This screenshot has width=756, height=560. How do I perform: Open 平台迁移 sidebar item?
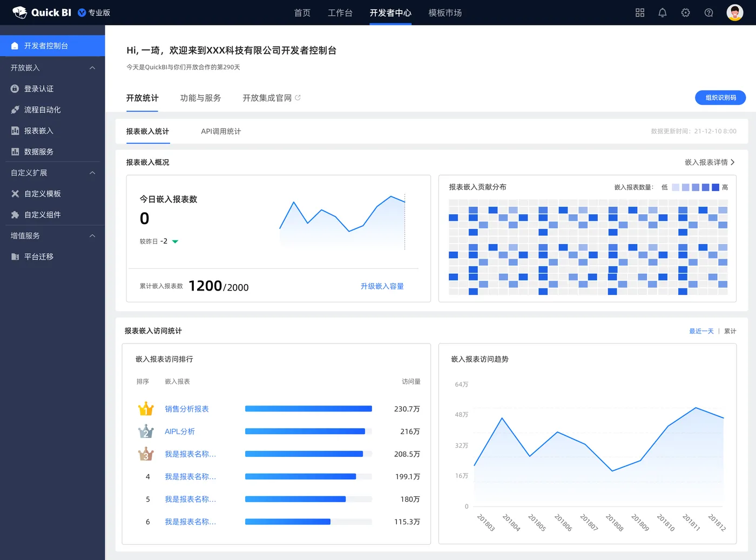tap(52, 257)
